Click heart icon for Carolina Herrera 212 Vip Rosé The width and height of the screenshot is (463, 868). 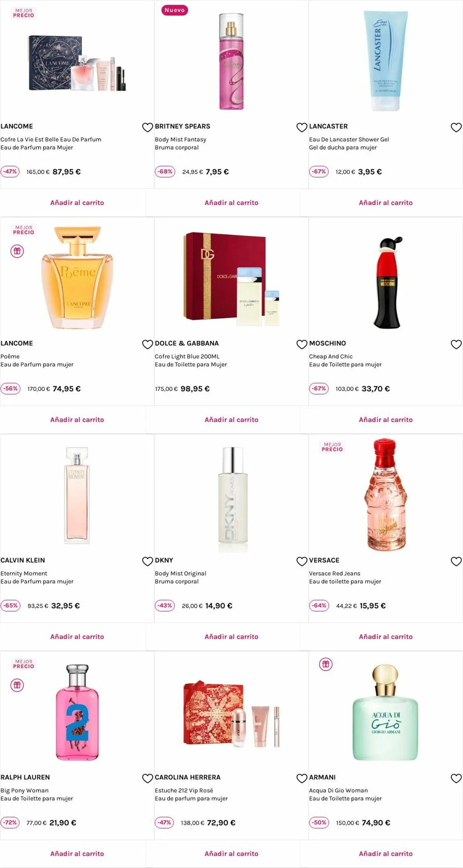pos(302,778)
